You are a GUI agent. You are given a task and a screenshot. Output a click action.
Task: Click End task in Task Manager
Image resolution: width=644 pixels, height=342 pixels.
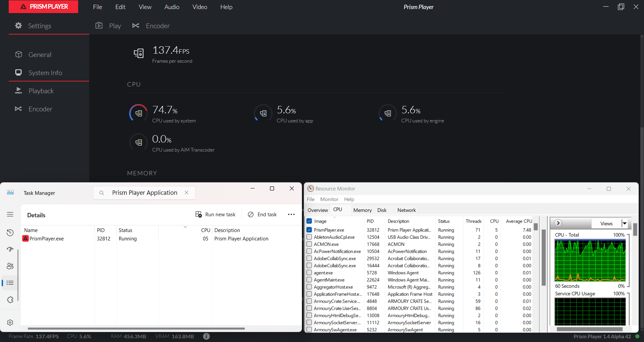(262, 215)
